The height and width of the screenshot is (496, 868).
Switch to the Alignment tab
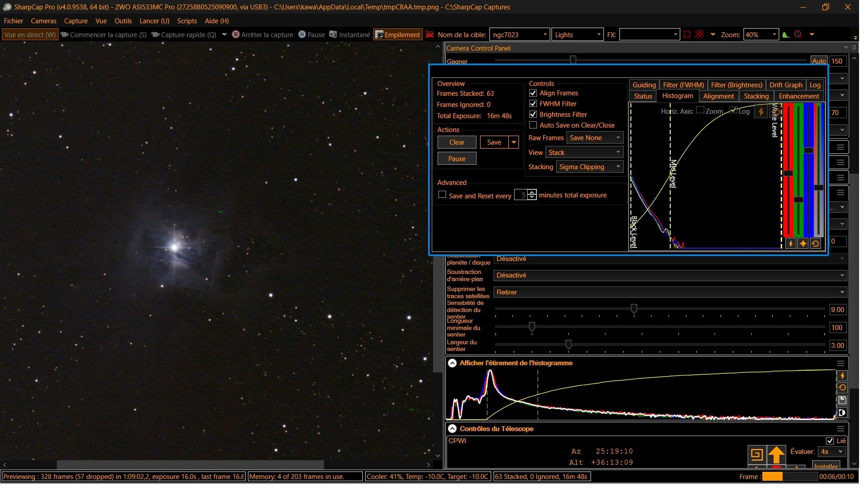click(x=718, y=96)
